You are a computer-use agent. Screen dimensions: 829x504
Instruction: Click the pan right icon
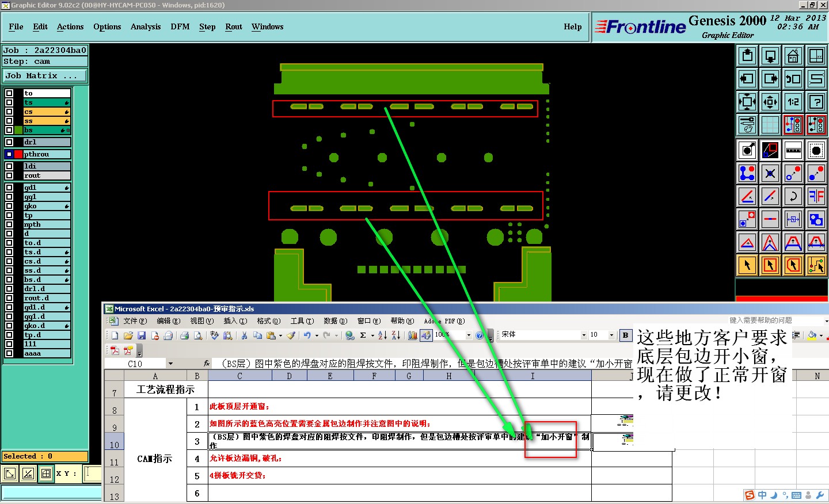click(770, 79)
